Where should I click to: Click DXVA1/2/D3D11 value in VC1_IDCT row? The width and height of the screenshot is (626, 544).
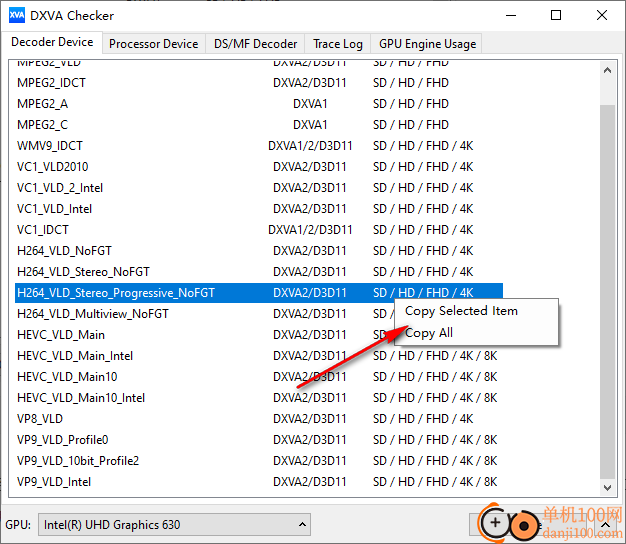(x=310, y=230)
